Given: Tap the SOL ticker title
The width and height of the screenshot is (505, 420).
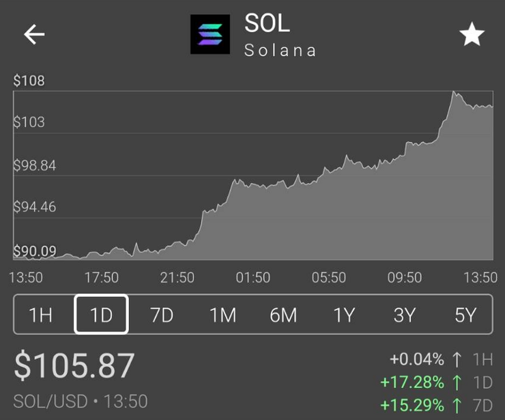Looking at the screenshot, I should [x=268, y=23].
